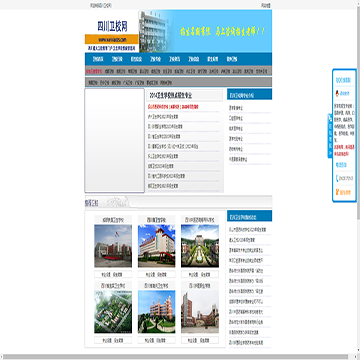The image size is (360, 360).
Task: Open symmetric garden campus photo thumbnail
Action: coord(200,246)
